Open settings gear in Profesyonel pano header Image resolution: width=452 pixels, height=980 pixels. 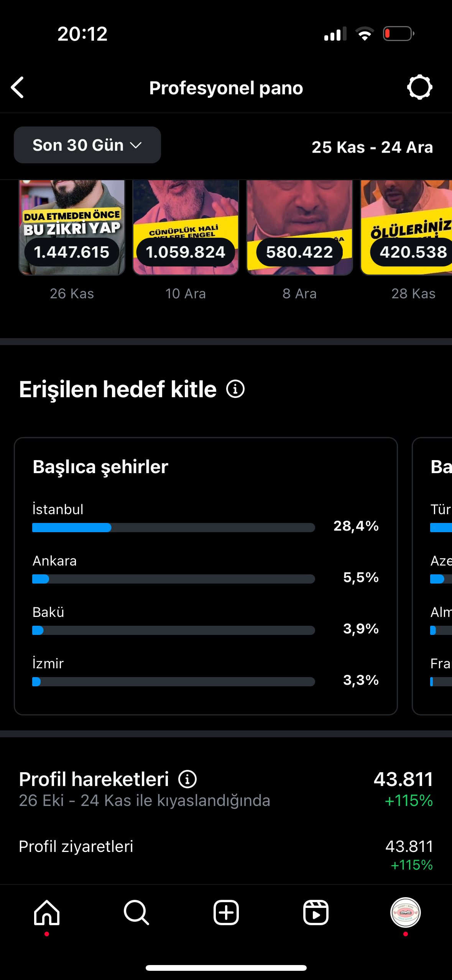[x=419, y=87]
